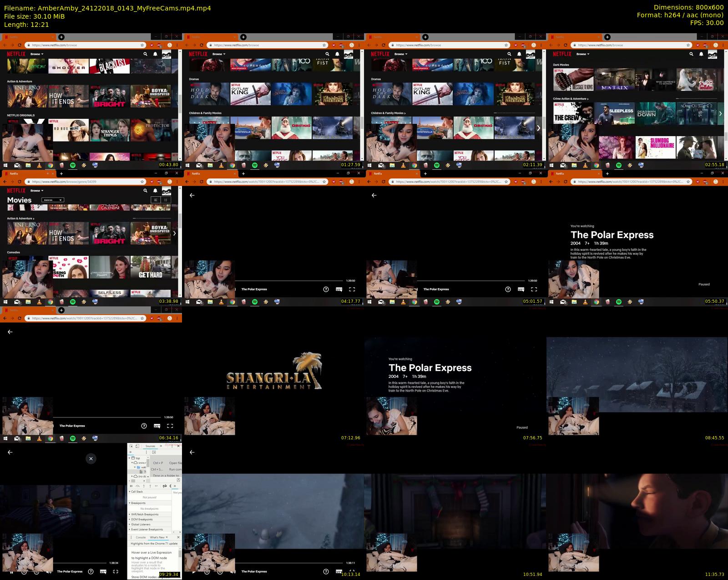Open SHOOTER thumbnail in 00:43 frame
Viewport: 728px width, 580px height.
click(x=68, y=66)
